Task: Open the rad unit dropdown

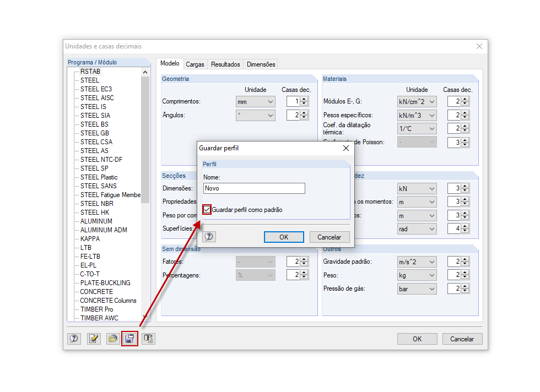Action: [417, 229]
